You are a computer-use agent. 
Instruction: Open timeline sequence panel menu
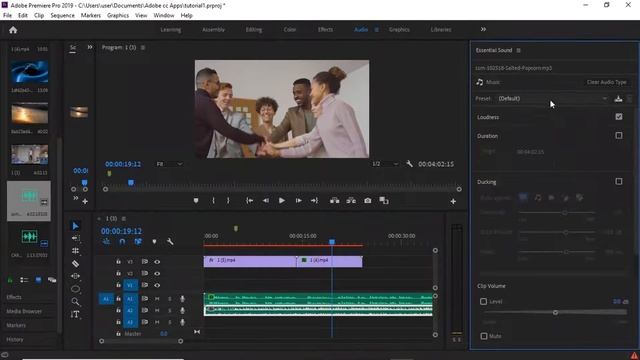pyautogui.click(x=124, y=218)
